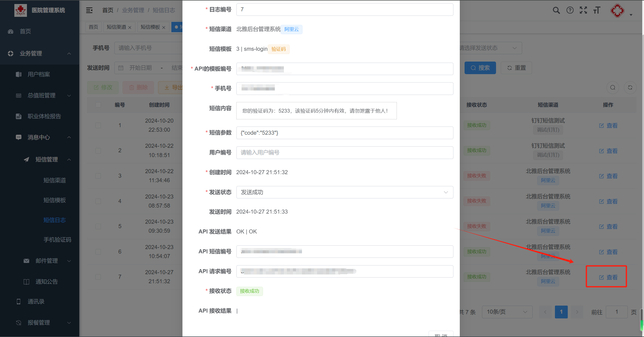The height and width of the screenshot is (337, 644).
Task: Toggle fullscreen mode icon
Action: [583, 10]
